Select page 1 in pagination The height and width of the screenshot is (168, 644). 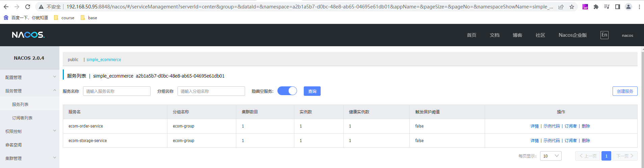tap(606, 156)
